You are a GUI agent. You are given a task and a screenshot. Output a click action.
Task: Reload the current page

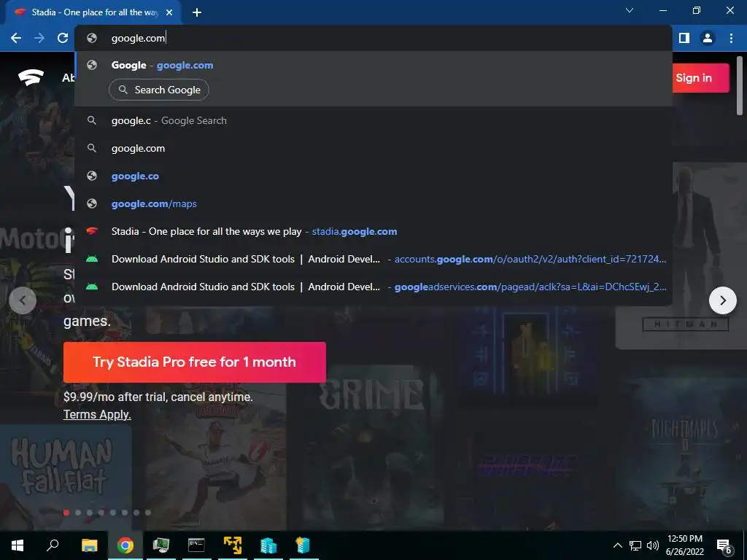pos(63,38)
